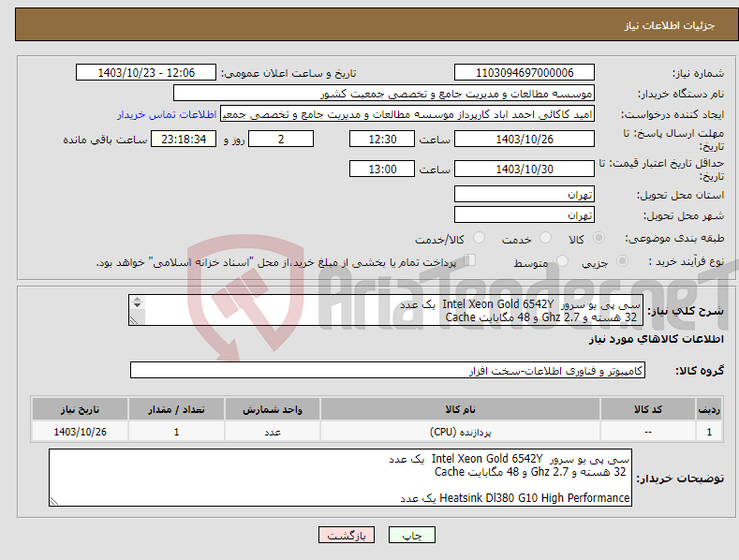Select the کالا radio button
This screenshot has width=739, height=560.
pos(599,238)
